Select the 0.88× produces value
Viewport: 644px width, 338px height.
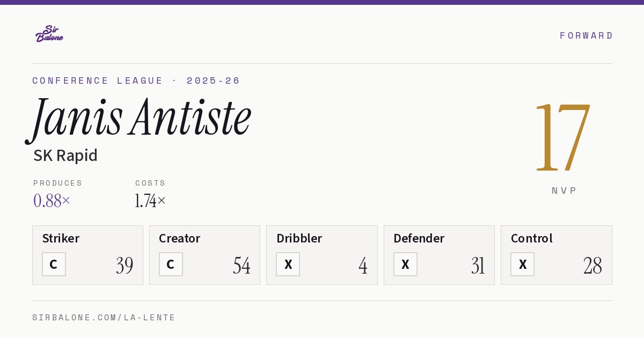(52, 201)
